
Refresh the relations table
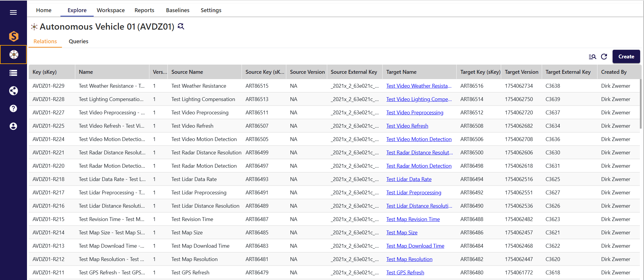pos(604,57)
